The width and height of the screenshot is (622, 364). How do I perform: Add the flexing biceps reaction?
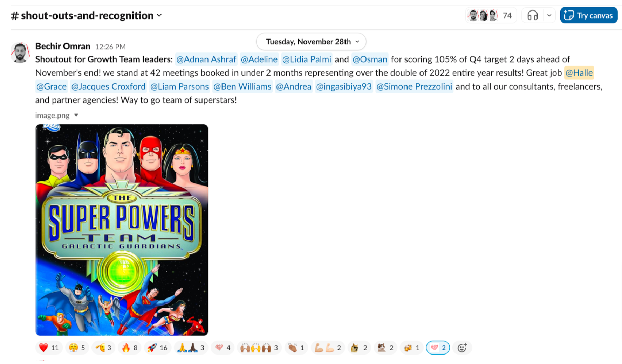point(328,348)
